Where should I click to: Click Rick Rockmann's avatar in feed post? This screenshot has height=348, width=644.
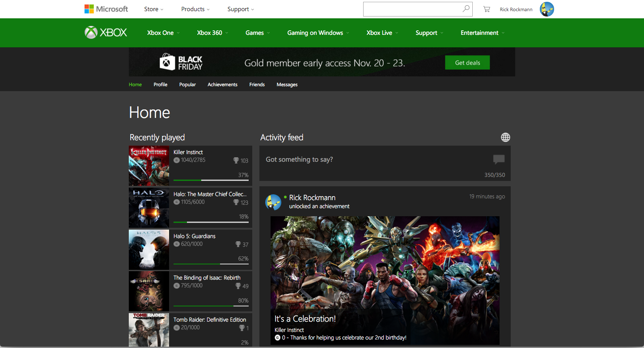(273, 202)
